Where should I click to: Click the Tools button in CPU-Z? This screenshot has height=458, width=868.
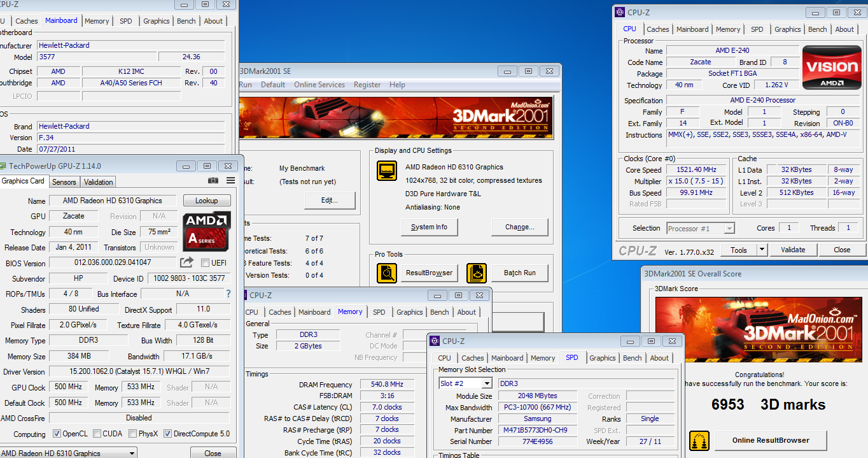coord(739,250)
